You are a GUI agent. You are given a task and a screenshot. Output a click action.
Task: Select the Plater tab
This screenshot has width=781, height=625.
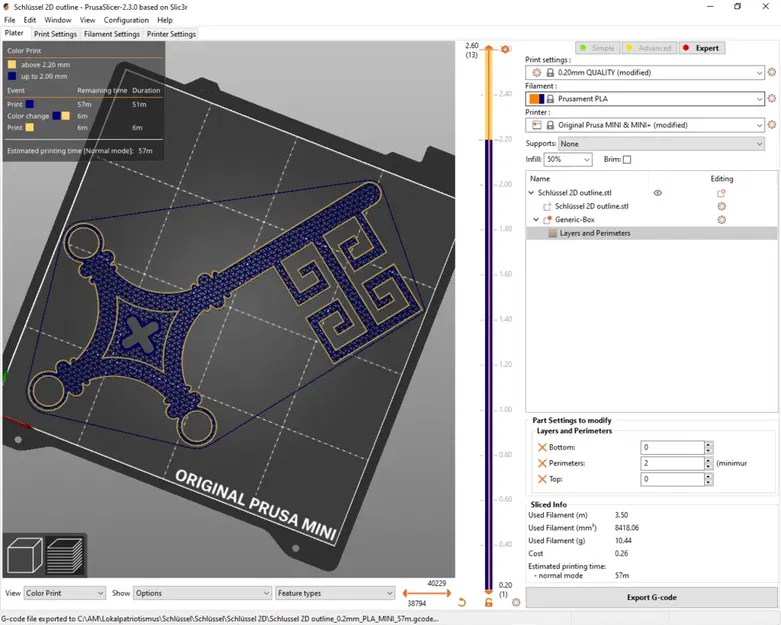coord(14,33)
